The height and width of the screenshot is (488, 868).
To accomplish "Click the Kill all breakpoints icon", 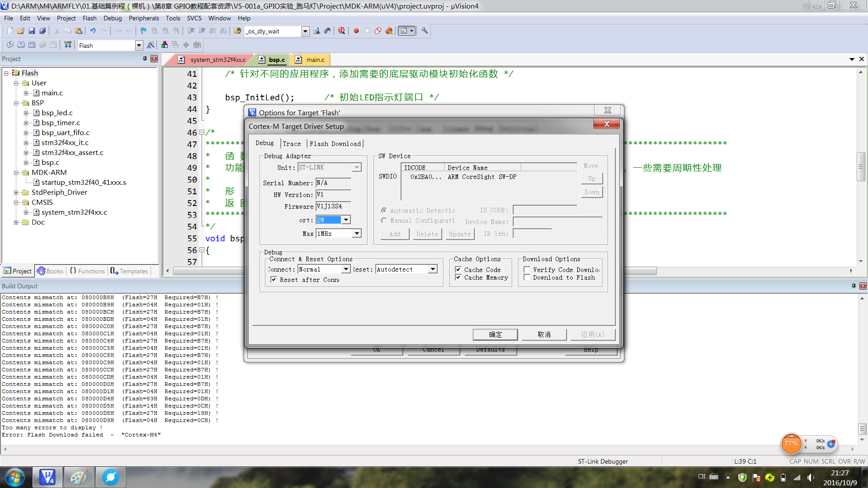I will 389,31.
